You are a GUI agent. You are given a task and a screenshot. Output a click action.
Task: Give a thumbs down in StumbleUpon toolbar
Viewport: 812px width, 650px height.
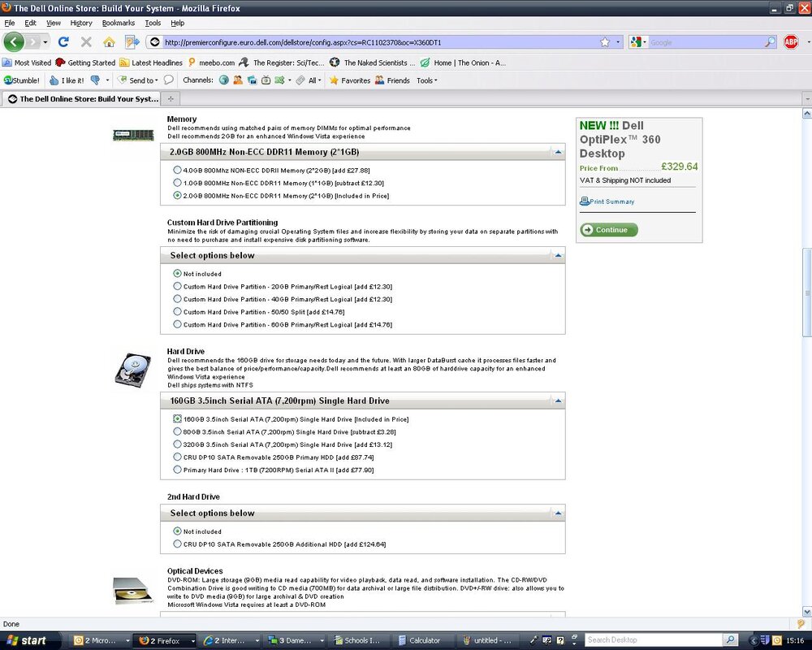coord(95,80)
